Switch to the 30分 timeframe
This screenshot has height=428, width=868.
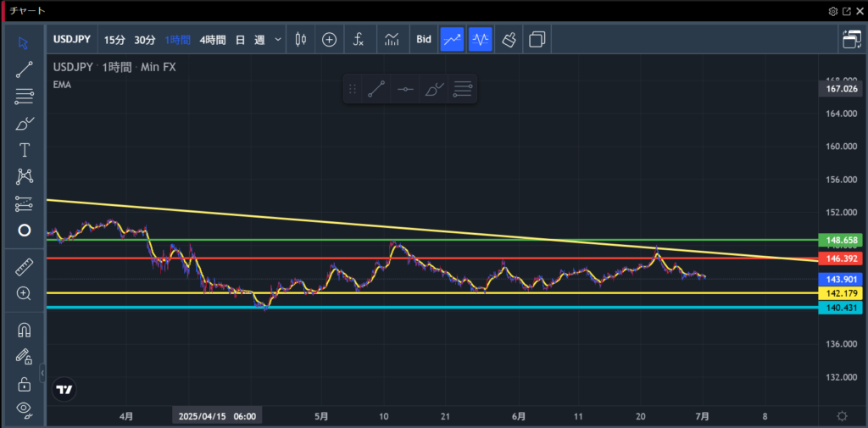(145, 40)
